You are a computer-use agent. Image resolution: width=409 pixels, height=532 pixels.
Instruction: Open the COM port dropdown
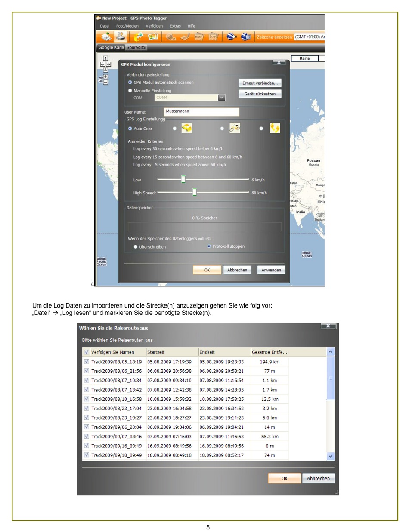pos(222,98)
